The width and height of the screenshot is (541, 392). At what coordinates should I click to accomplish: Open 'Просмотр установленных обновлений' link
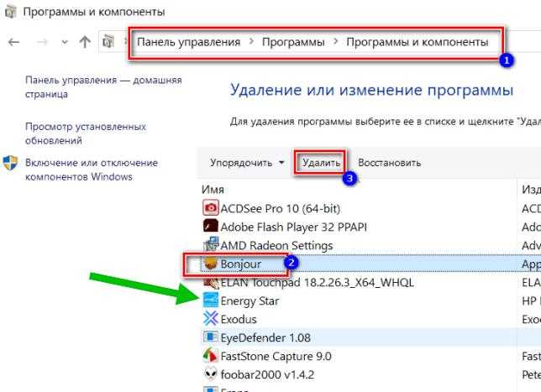(86, 133)
